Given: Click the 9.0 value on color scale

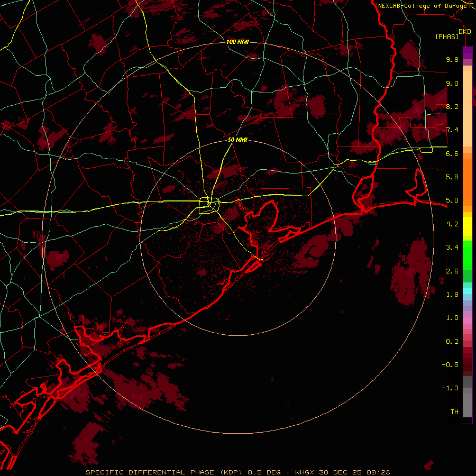Looking at the screenshot, I should 452,83.
